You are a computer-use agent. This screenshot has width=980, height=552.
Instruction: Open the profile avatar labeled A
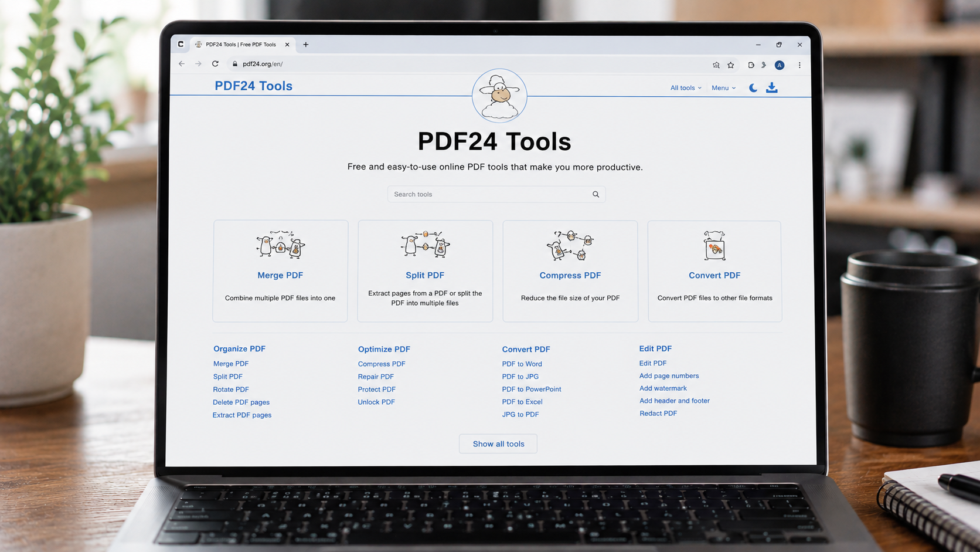(780, 65)
